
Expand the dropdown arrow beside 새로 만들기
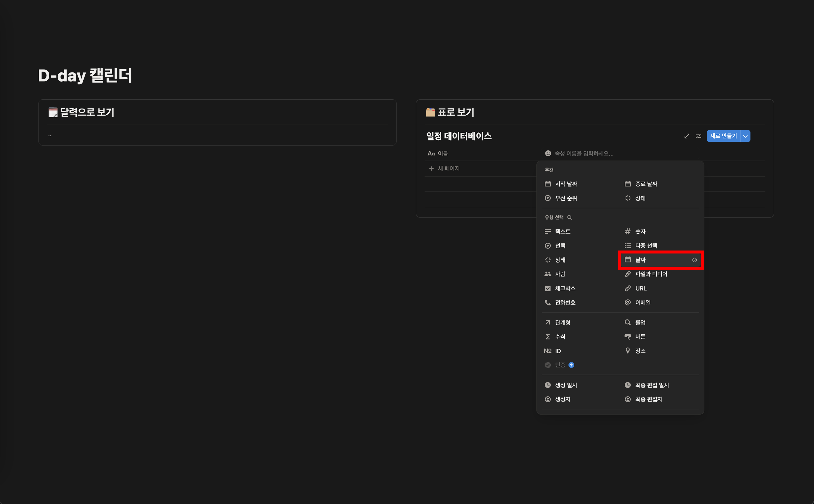(745, 136)
